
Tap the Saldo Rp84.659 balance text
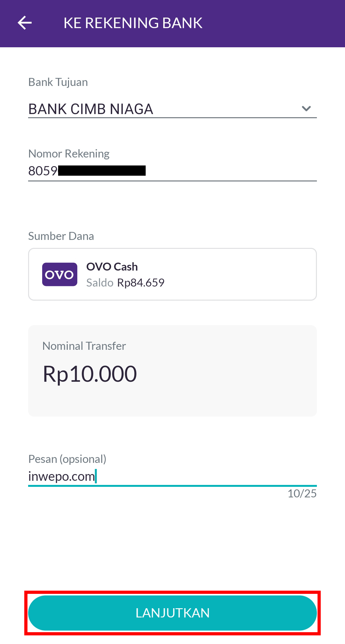pos(125,283)
